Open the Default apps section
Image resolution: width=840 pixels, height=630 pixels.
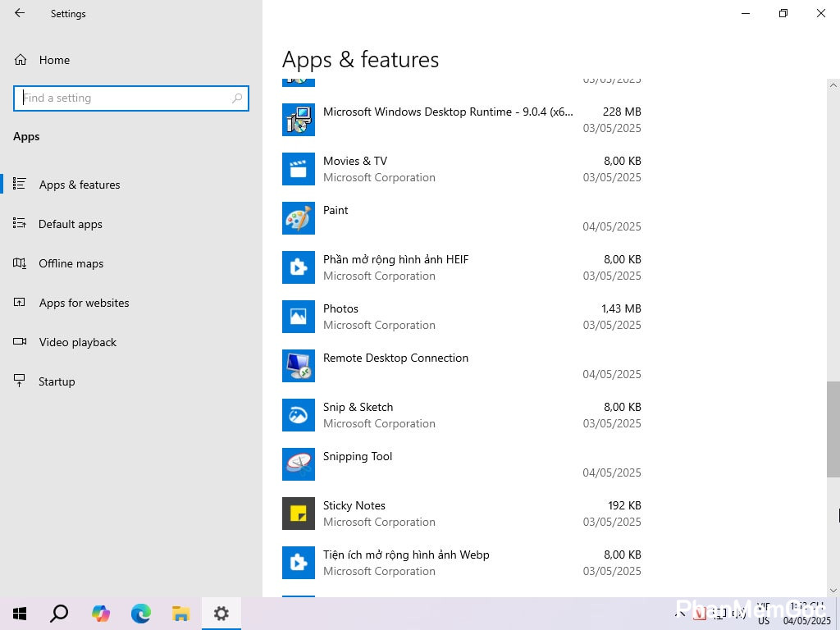coord(71,224)
